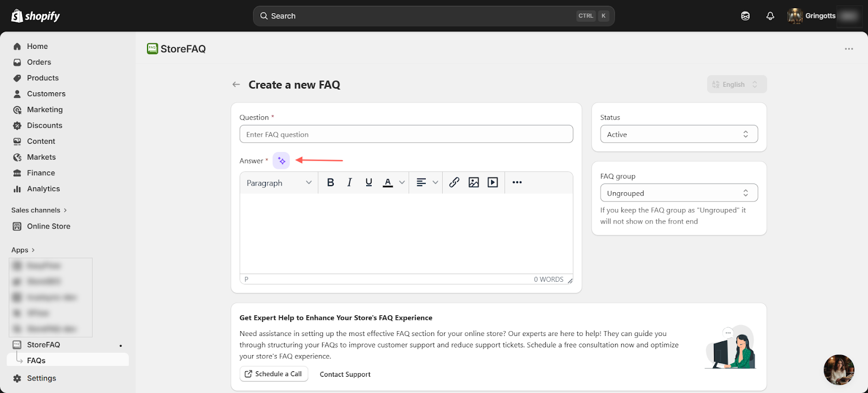The height and width of the screenshot is (393, 868).
Task: Open the support chat avatar bubble
Action: 839,370
